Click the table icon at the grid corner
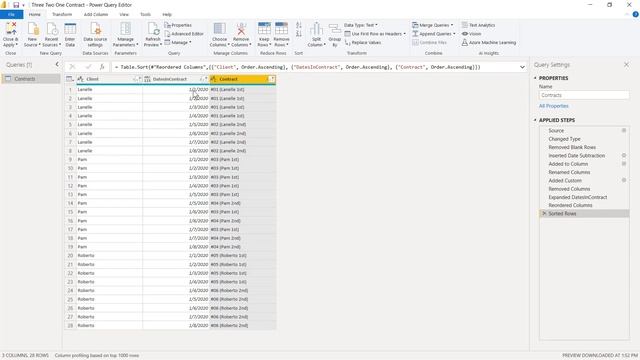The image size is (640, 360). (70, 79)
